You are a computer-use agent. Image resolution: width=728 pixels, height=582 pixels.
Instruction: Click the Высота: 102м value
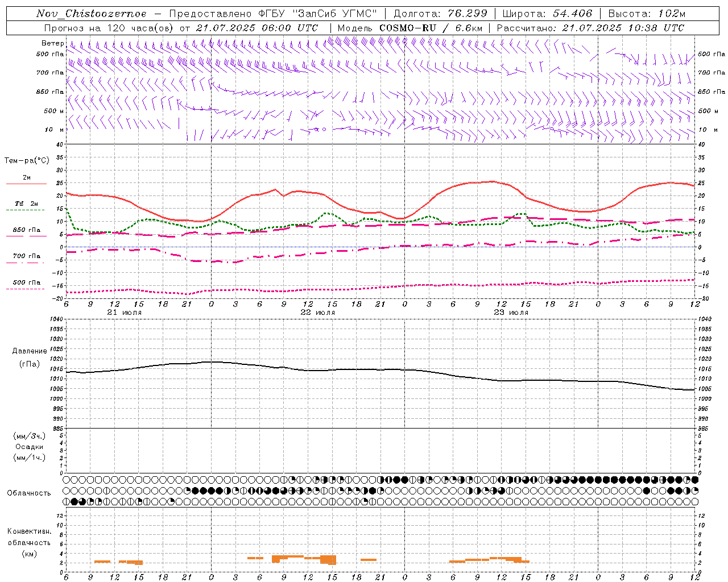click(647, 14)
